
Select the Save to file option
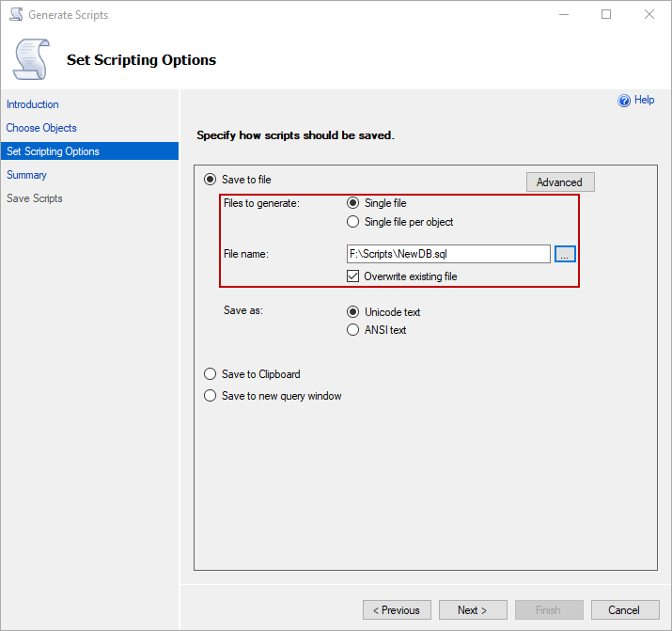[x=210, y=180]
